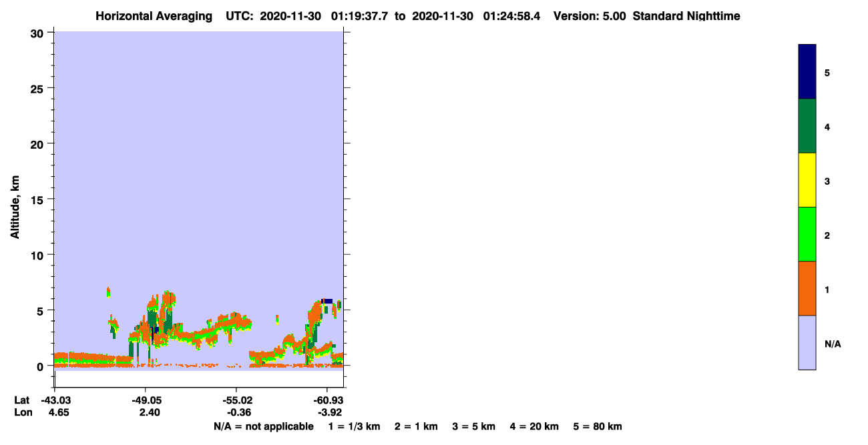Viewport: 868px width, 445px height.
Task: Select the bright green colorbar segment labeled 2
Action: [x=807, y=234]
